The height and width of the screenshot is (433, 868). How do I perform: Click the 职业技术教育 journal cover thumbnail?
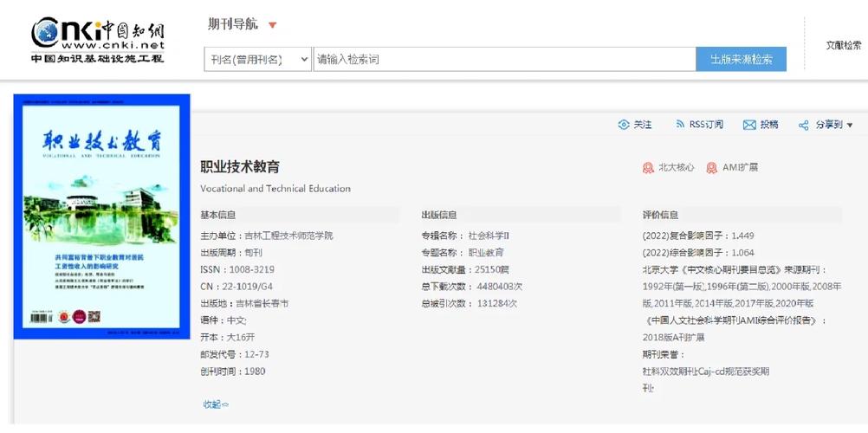(102, 216)
